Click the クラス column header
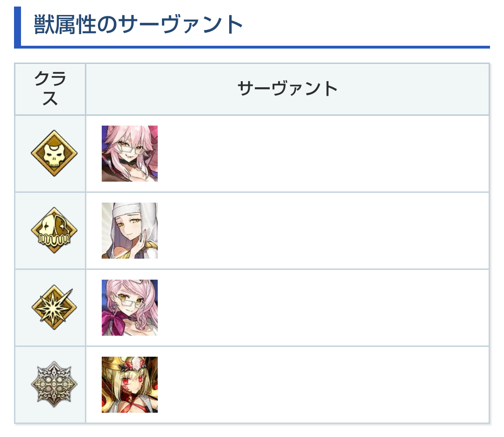Screen dimensions: 504x437 click(x=50, y=89)
